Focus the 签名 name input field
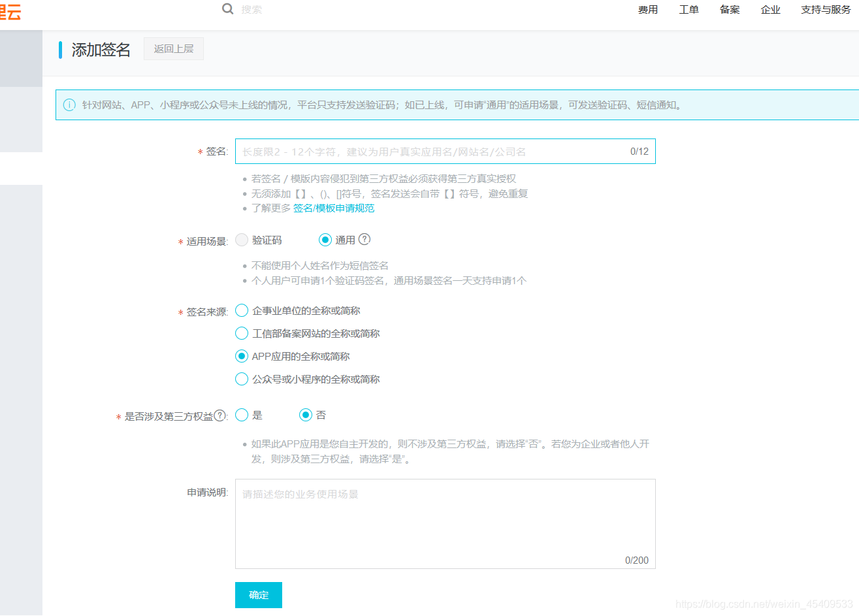 (x=446, y=151)
